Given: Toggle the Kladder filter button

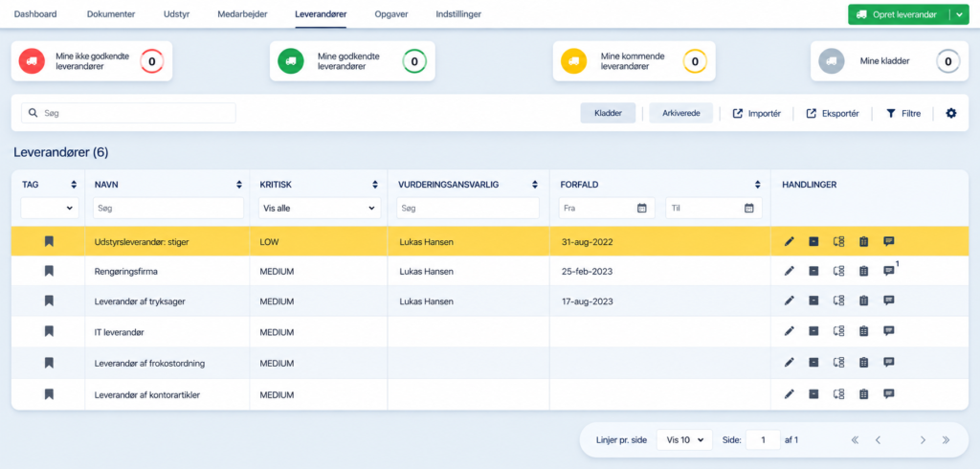Looking at the screenshot, I should (x=608, y=113).
